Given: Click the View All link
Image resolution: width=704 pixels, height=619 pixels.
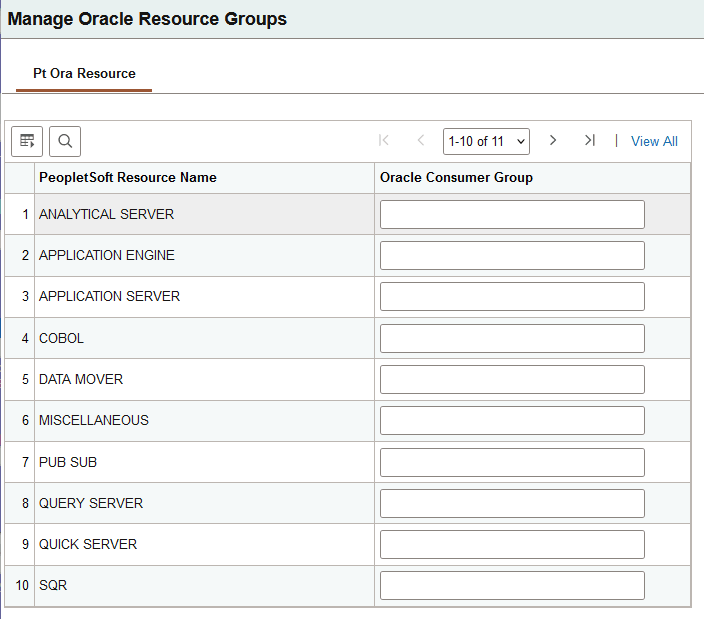Looking at the screenshot, I should (x=654, y=141).
